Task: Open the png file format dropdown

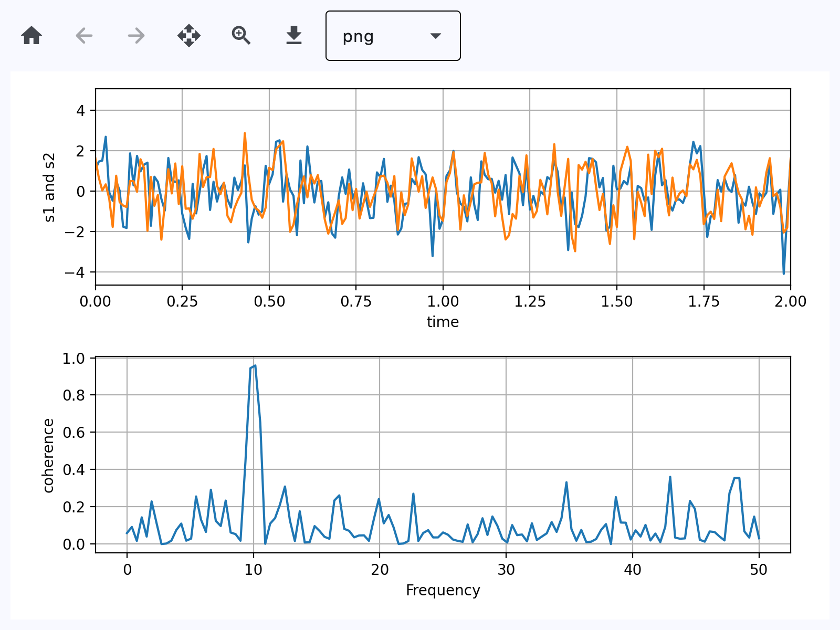Action: pos(393,36)
